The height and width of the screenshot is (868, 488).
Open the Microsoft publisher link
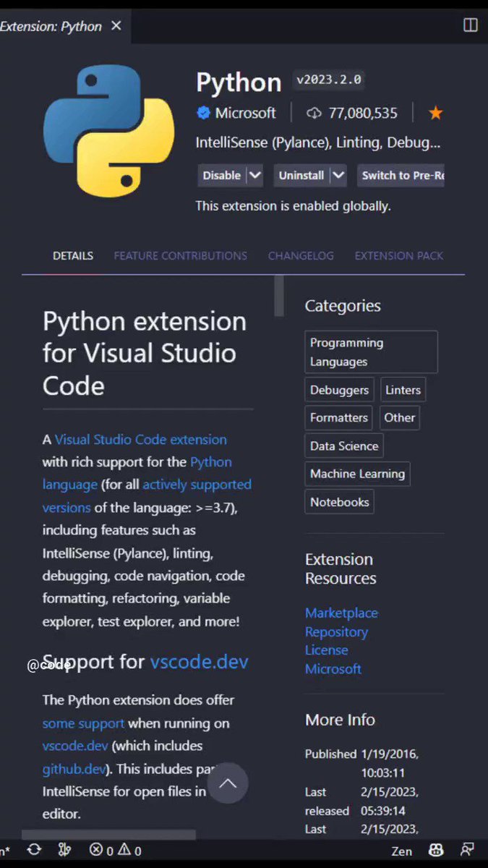click(245, 113)
